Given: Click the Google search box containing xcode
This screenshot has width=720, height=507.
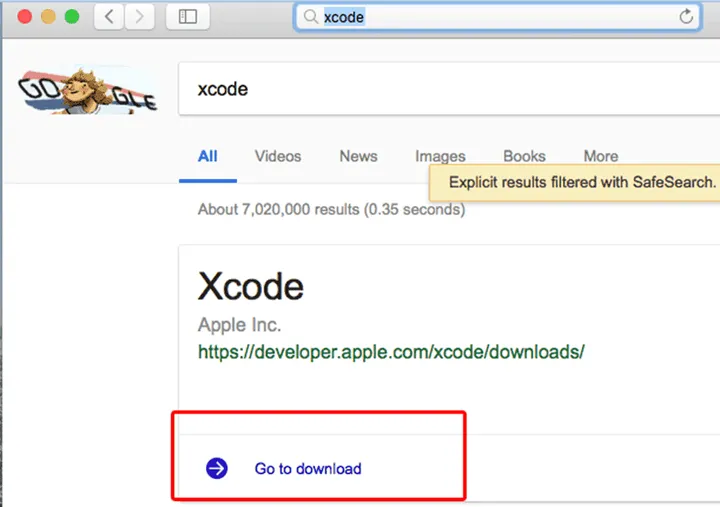Looking at the screenshot, I should pyautogui.click(x=440, y=90).
